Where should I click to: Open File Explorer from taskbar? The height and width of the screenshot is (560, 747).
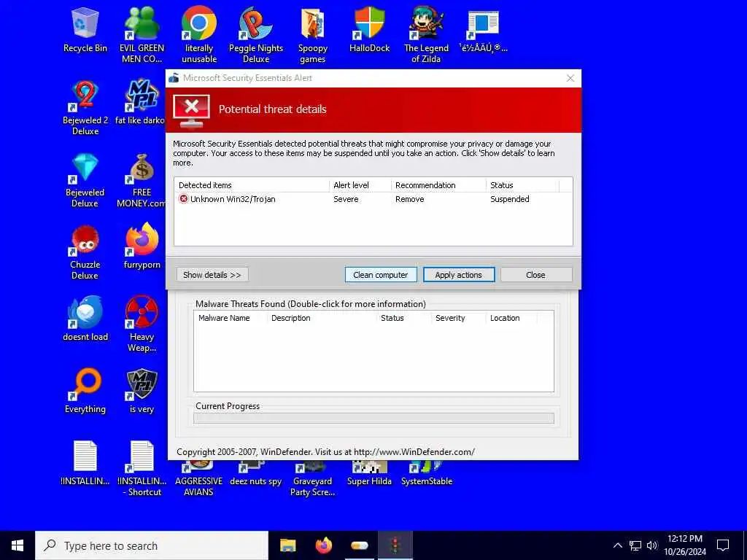287,545
